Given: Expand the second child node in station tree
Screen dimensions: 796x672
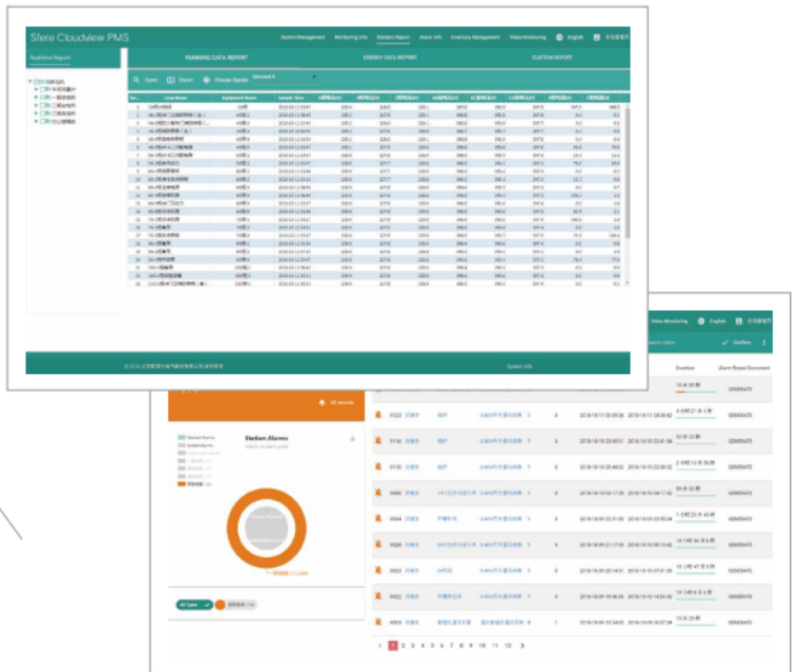Looking at the screenshot, I should point(36,98).
